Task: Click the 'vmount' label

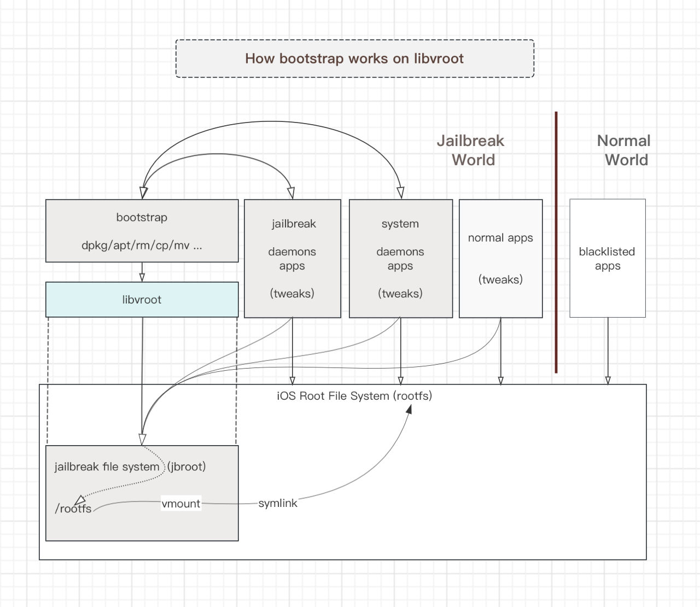Action: tap(181, 504)
